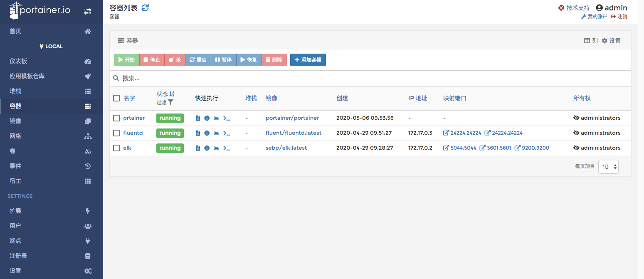Check the prtainer container checkbox

[x=116, y=118]
